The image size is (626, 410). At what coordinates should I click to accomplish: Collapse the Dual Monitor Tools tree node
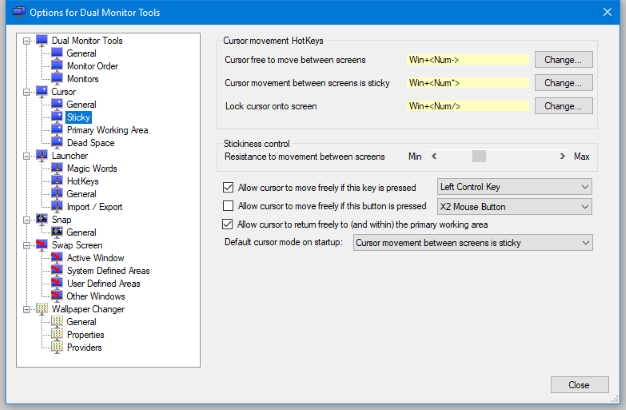[27, 41]
